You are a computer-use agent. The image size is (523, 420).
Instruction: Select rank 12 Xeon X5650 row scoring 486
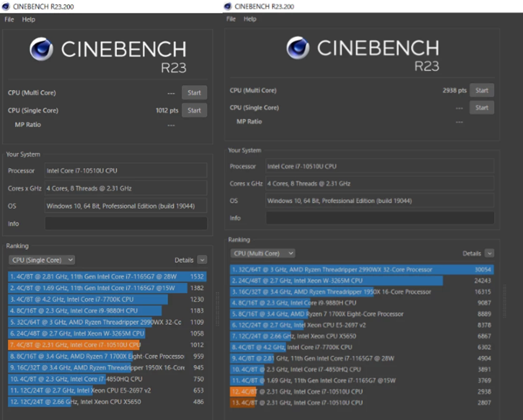[x=107, y=402]
